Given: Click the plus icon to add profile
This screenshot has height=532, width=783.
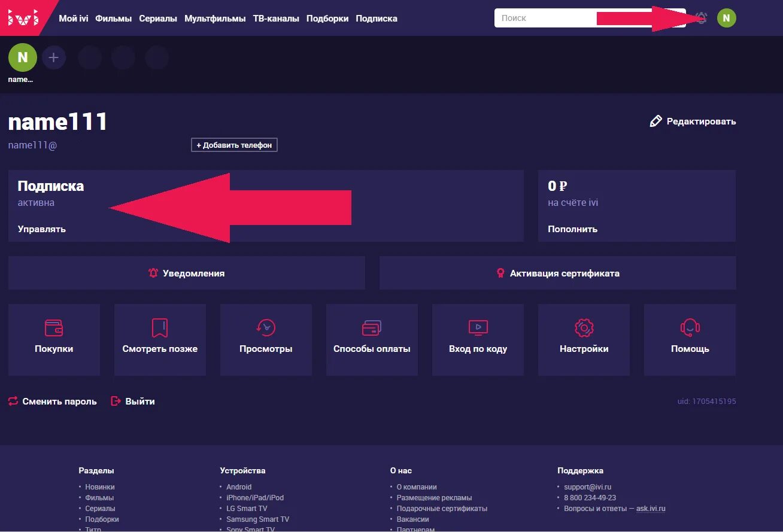Looking at the screenshot, I should (x=54, y=57).
